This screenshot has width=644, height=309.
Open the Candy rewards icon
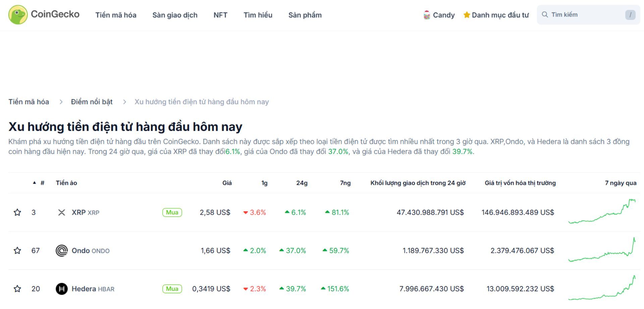click(426, 15)
